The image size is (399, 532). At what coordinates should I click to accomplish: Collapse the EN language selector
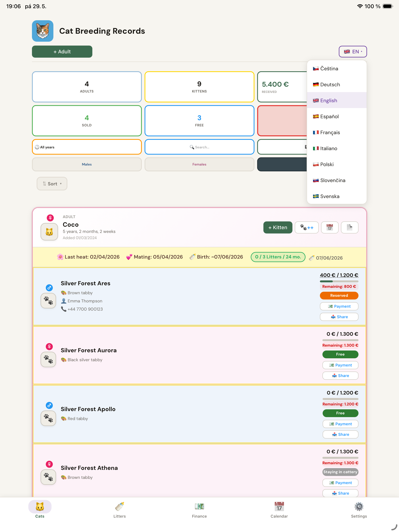(x=353, y=51)
